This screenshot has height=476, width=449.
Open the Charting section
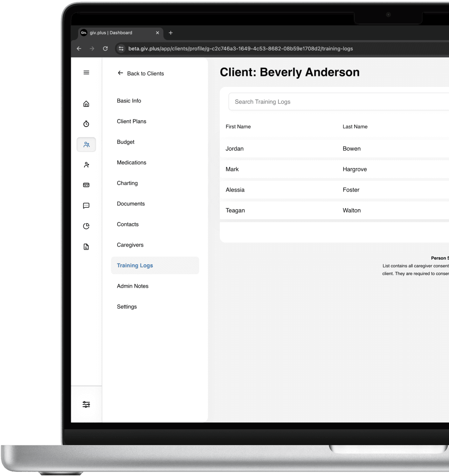click(127, 183)
